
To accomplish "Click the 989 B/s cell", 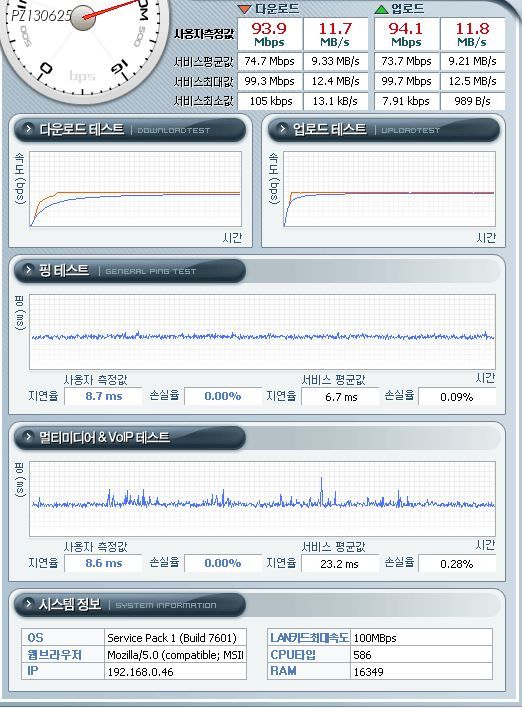I will [x=472, y=101].
